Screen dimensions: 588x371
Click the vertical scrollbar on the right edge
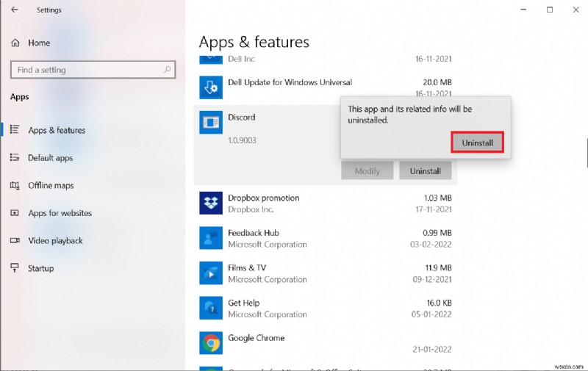click(x=587, y=153)
